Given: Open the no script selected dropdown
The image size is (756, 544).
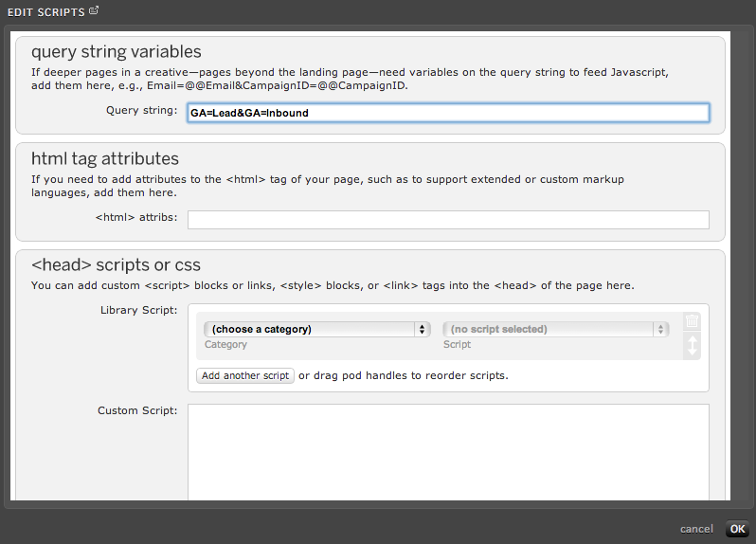Looking at the screenshot, I should click(555, 330).
